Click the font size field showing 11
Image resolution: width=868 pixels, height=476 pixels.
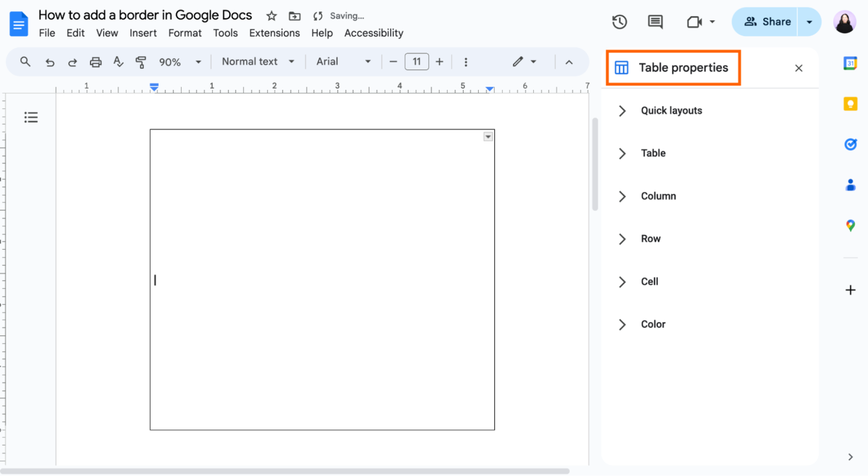(417, 62)
